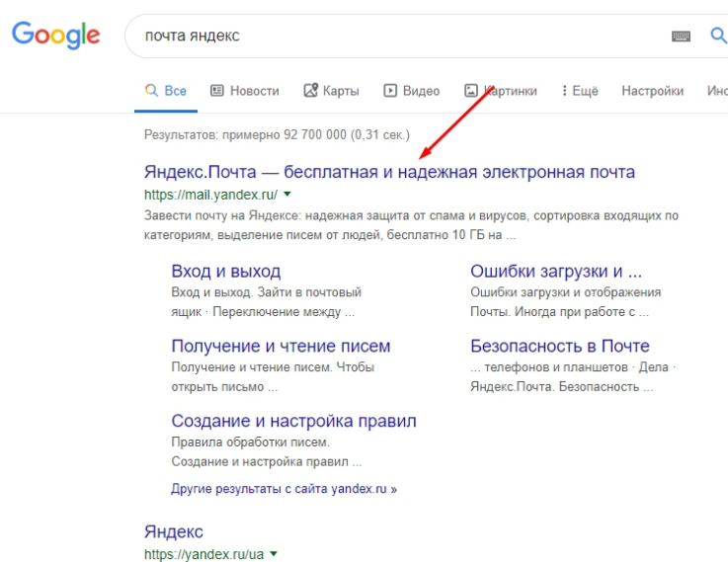728x562 pixels.
Task: Click snippet '... телефонов и планшетов · Дела'
Action: click(x=569, y=367)
